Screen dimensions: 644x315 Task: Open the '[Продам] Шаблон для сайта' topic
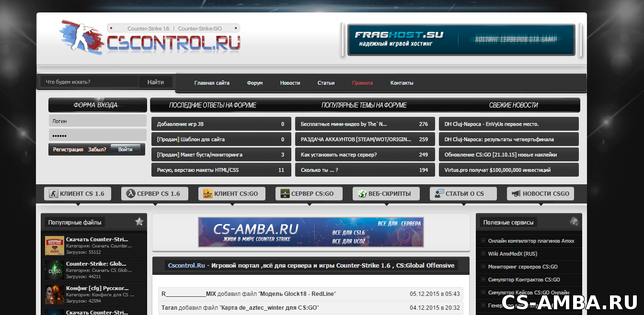(191, 139)
